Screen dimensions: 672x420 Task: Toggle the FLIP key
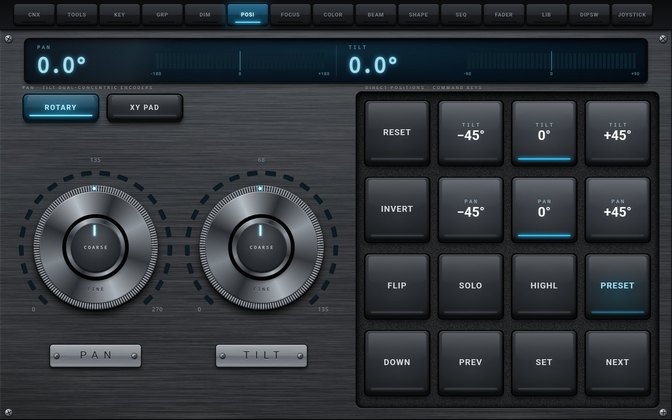coord(397,286)
